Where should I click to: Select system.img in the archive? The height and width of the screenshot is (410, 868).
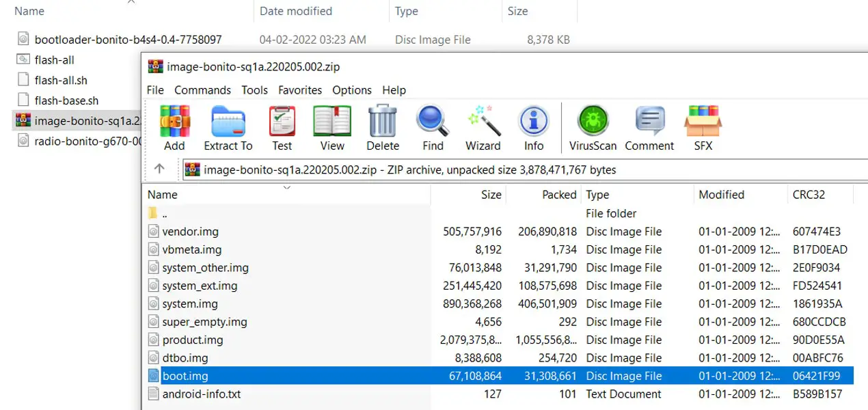pyautogui.click(x=190, y=303)
